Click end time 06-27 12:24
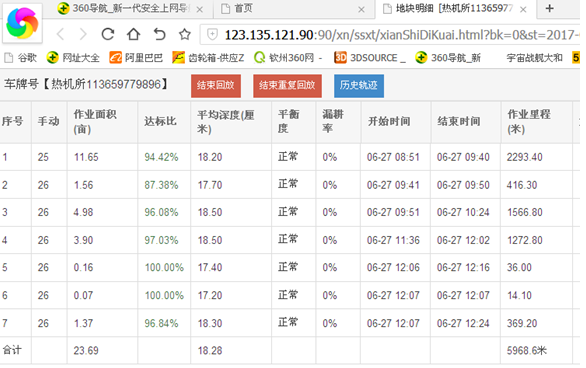This screenshot has height=368, width=586. [463, 323]
